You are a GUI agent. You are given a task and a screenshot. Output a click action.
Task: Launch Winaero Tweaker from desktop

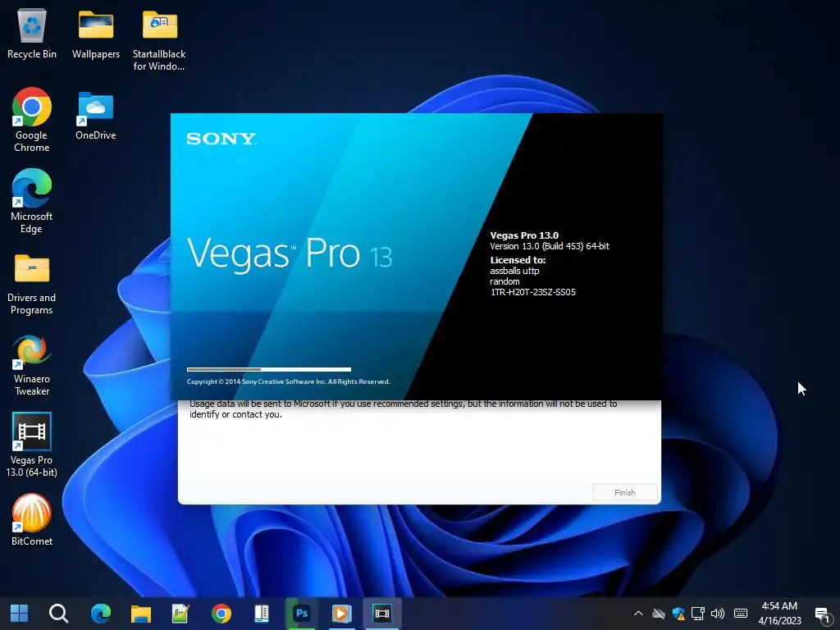click(x=32, y=365)
